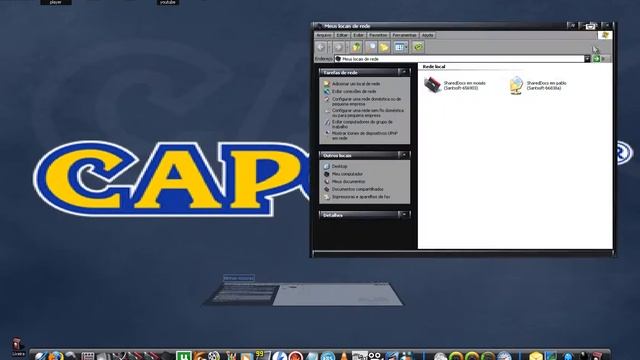Select the SharedDocs em pablo network folder icon
Screen dimensions: 640x360
516,85
